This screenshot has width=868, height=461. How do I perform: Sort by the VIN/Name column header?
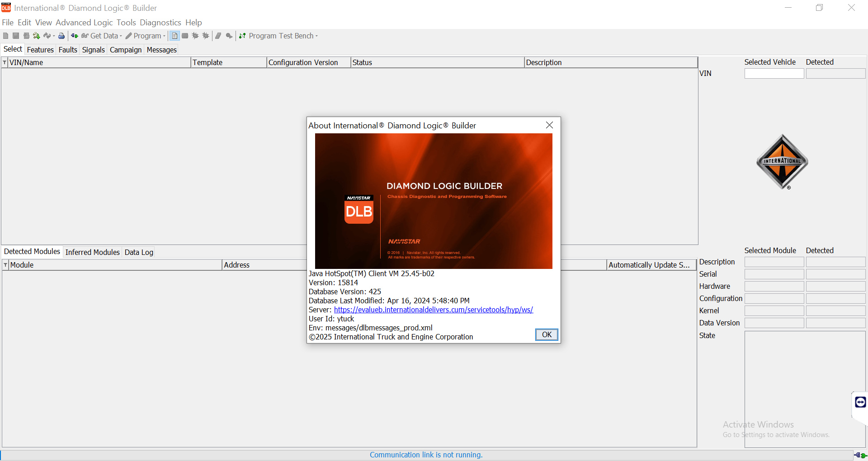click(99, 62)
